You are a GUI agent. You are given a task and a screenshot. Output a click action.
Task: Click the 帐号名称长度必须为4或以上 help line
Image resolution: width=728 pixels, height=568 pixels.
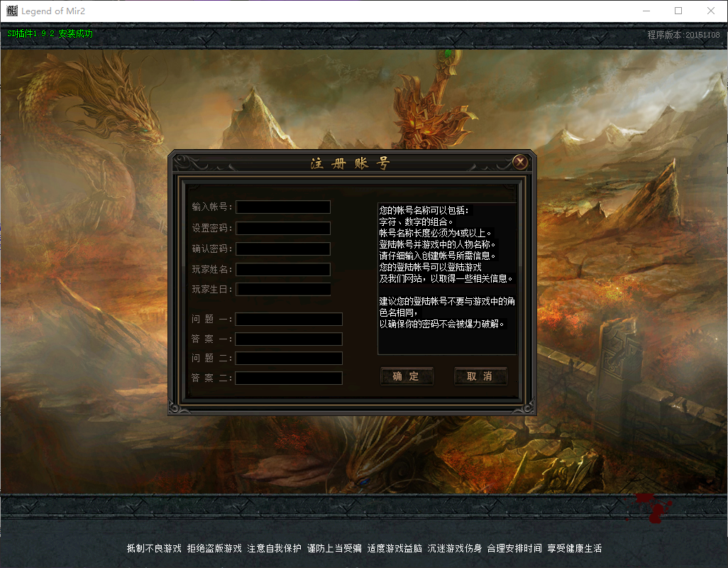click(x=435, y=233)
